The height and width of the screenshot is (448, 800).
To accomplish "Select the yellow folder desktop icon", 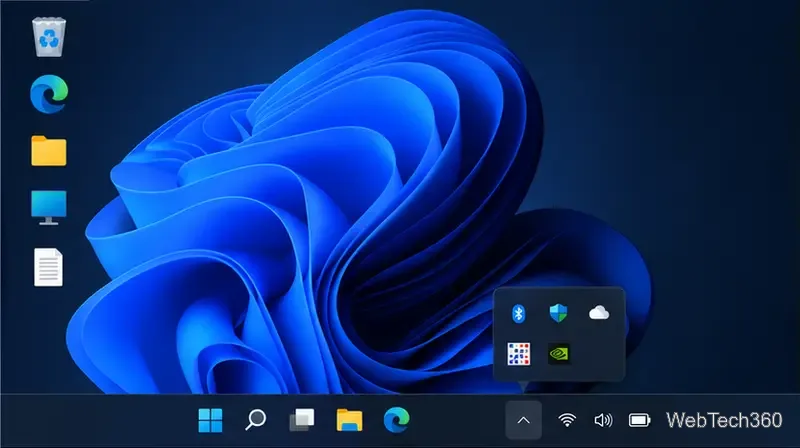I will coord(49,151).
